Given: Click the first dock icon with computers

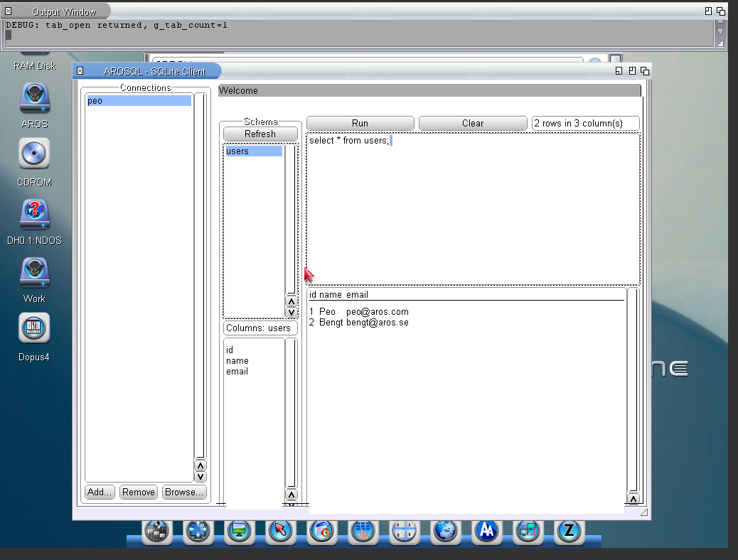Looking at the screenshot, I should 156,532.
